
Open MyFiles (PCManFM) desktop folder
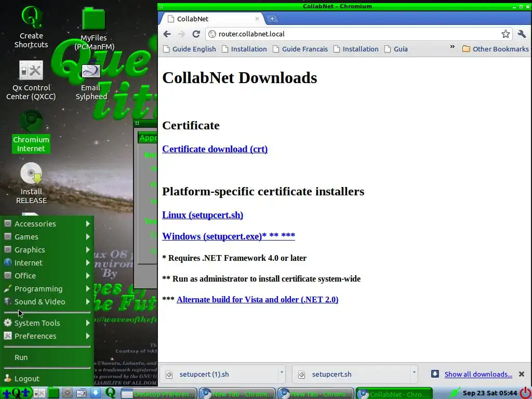pos(94,29)
